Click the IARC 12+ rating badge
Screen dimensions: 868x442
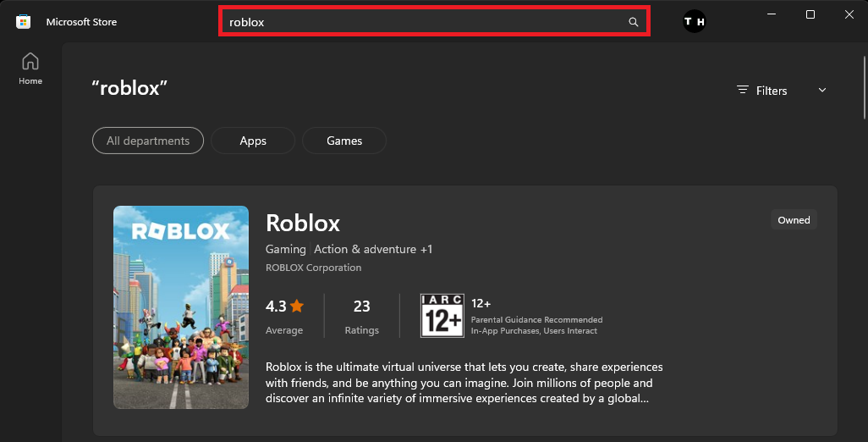(442, 315)
